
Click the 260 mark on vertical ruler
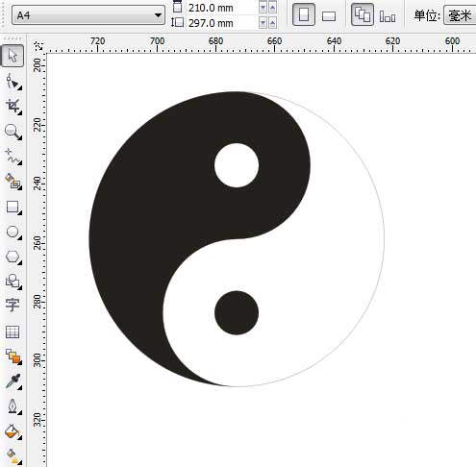pos(38,243)
